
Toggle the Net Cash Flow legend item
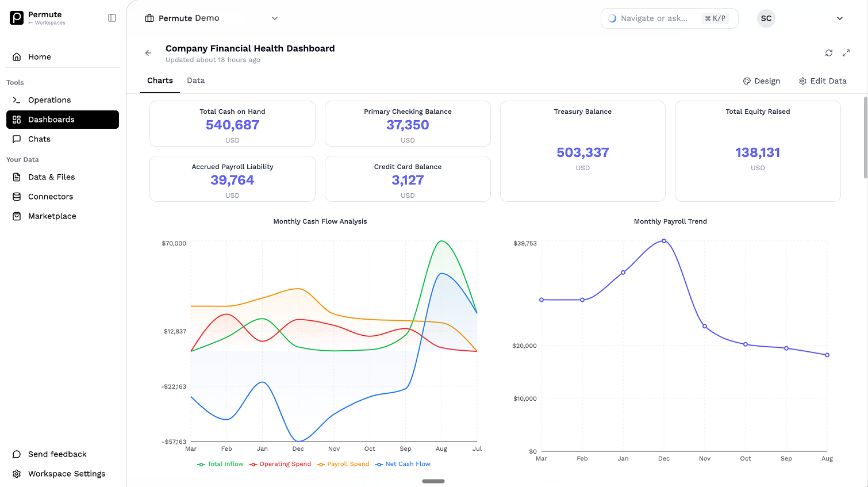click(402, 464)
